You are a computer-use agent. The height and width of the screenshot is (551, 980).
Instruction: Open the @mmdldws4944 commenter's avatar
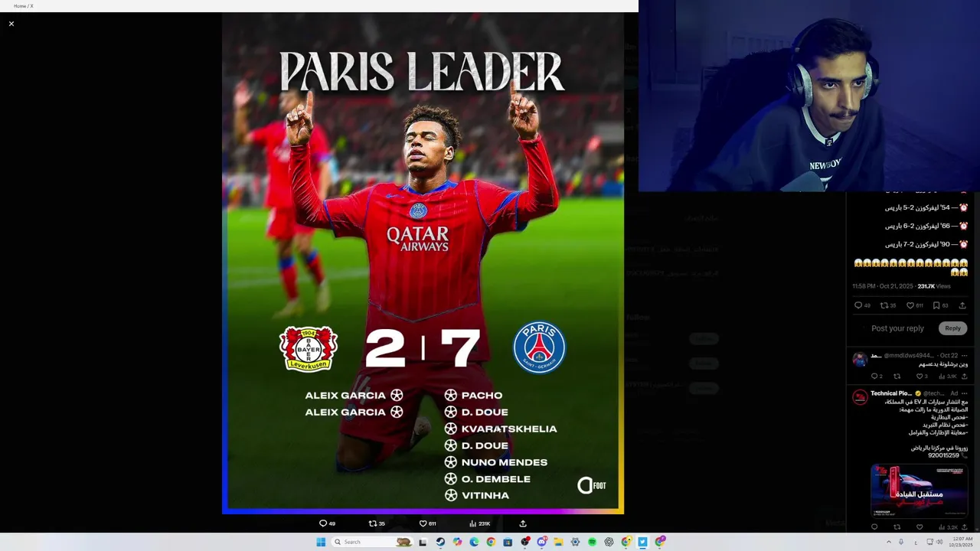coord(860,359)
